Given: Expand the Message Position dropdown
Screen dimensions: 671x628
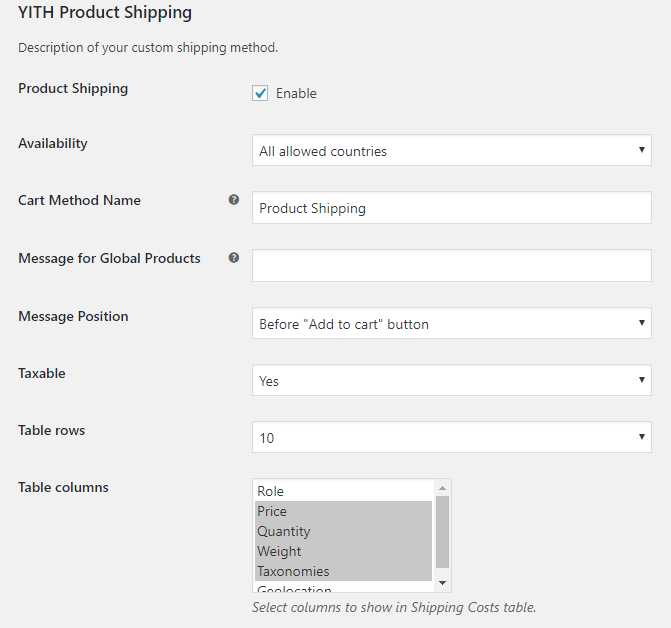Looking at the screenshot, I should (x=451, y=324).
